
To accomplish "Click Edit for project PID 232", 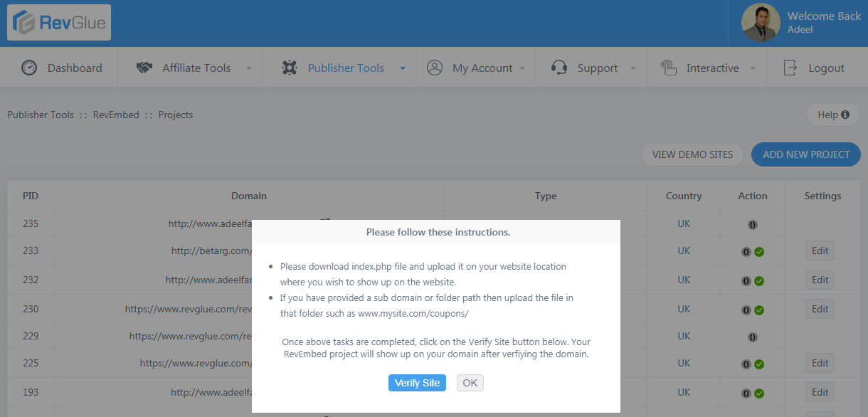I will (x=820, y=280).
